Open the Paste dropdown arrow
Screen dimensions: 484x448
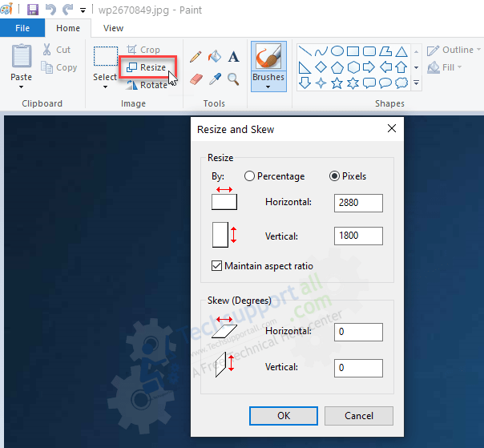tap(21, 87)
